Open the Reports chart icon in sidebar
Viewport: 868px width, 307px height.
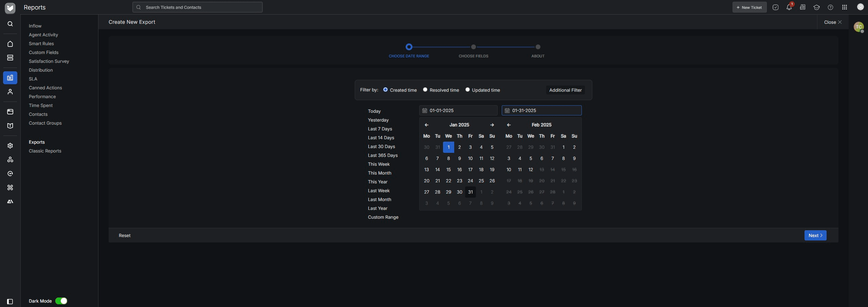pos(10,78)
